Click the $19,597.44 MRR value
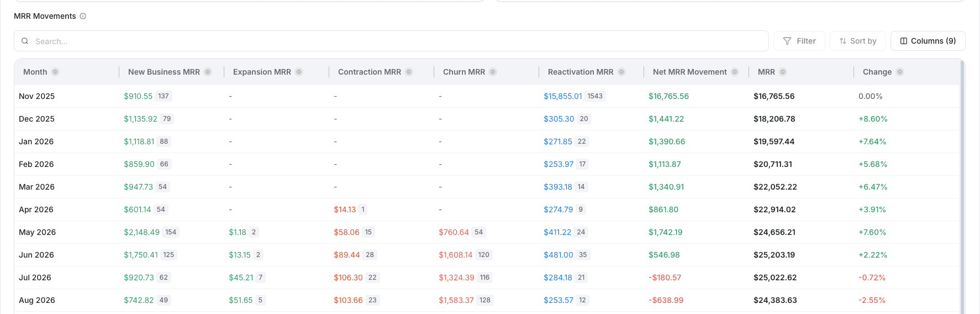This screenshot has width=980, height=314. pos(774,142)
